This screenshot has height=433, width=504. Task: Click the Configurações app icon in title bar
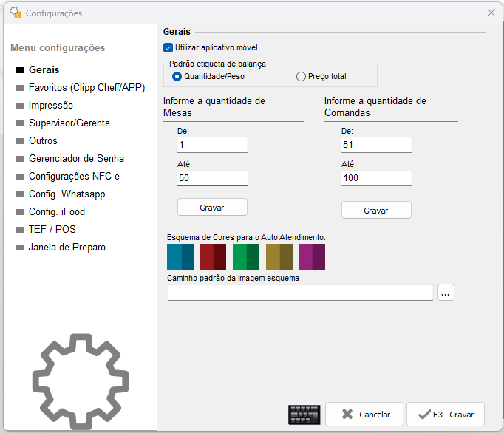tap(15, 13)
